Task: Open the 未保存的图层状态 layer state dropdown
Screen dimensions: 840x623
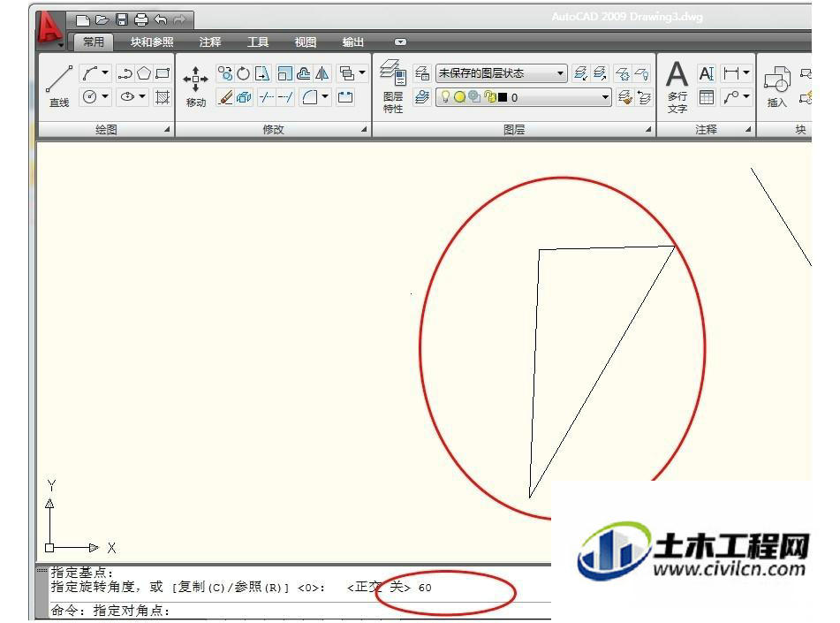Action: click(x=502, y=73)
